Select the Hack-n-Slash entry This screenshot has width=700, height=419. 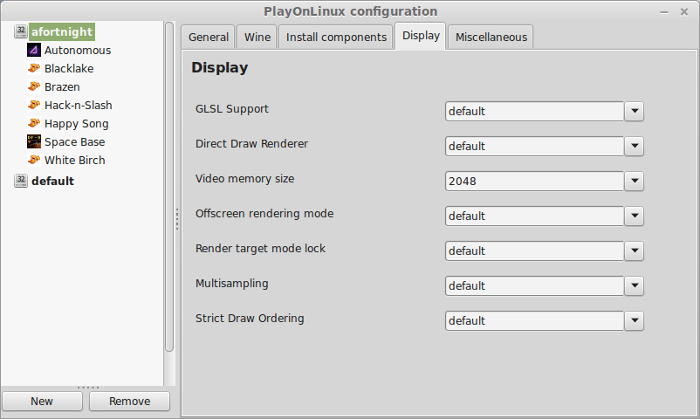pyautogui.click(x=79, y=105)
